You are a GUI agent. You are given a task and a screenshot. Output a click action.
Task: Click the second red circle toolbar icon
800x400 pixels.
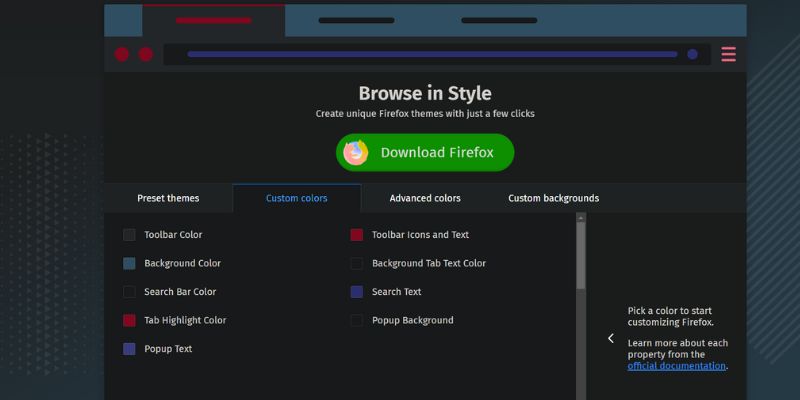(x=146, y=54)
